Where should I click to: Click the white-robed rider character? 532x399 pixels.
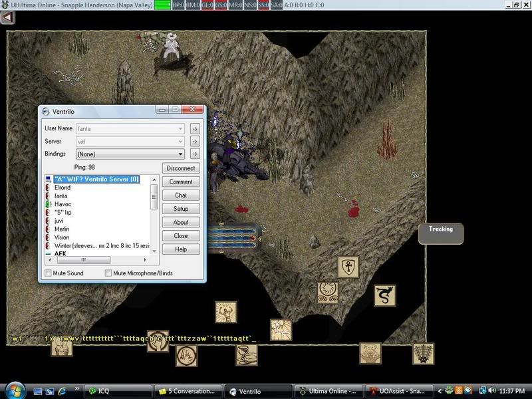pos(171,47)
